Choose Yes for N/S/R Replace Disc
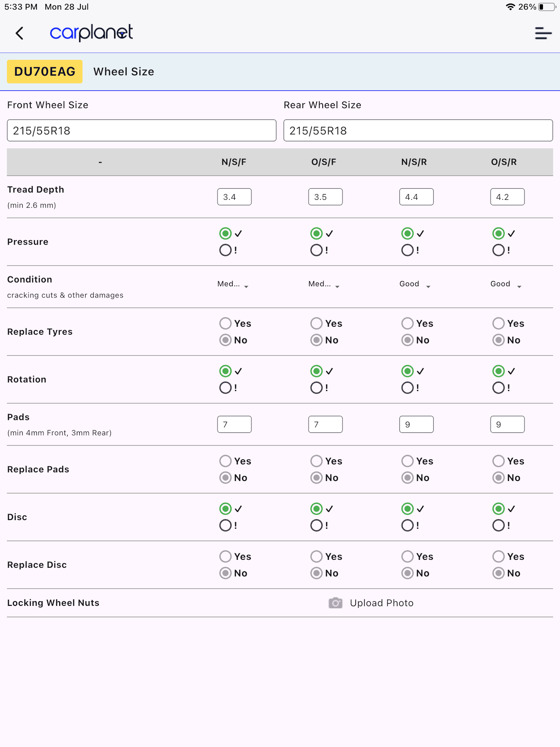Image resolution: width=560 pixels, height=747 pixels. pyautogui.click(x=407, y=556)
